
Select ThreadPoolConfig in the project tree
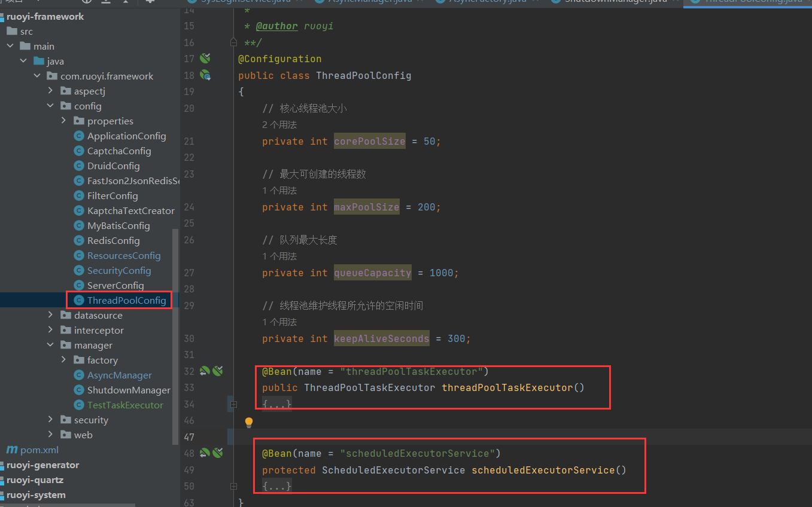[x=118, y=300]
